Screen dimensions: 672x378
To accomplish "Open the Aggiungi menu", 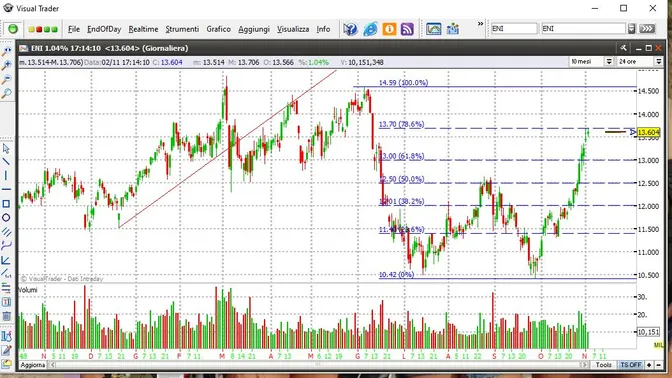I will coord(254,29).
